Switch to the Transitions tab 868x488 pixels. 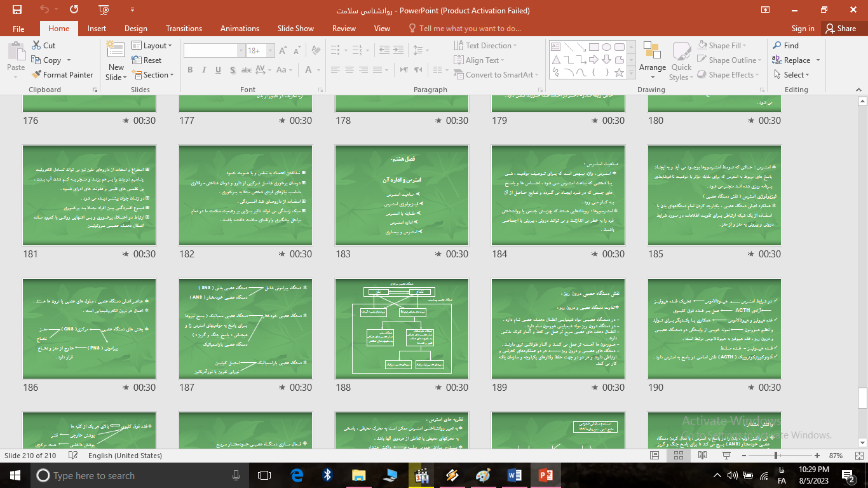pyautogui.click(x=184, y=29)
